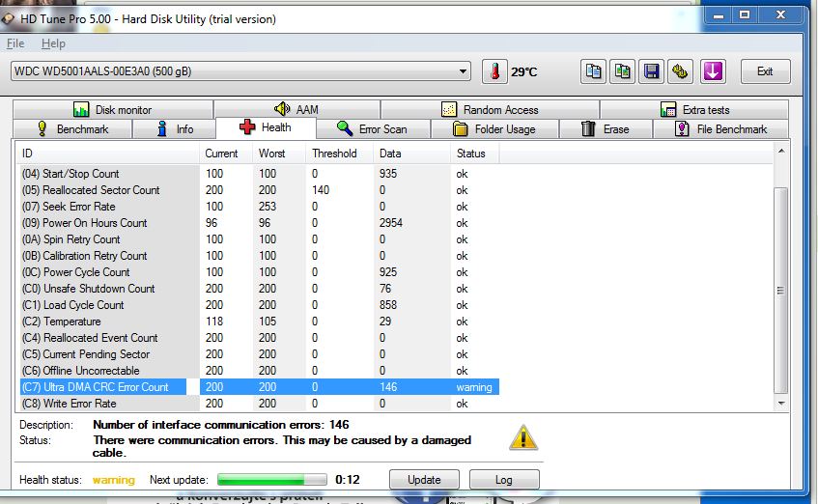Select the (0C) Power Cycle Count row
Screen dimensions: 818x504
(259, 272)
